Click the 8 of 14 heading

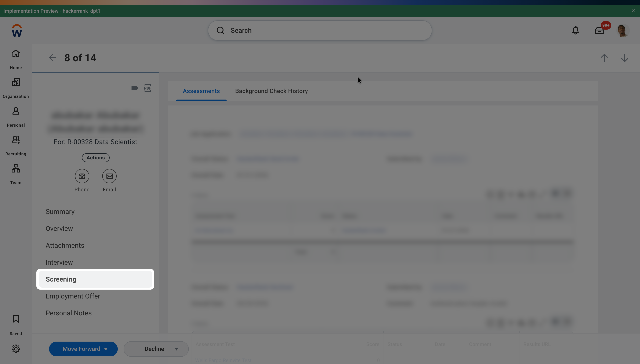click(80, 58)
